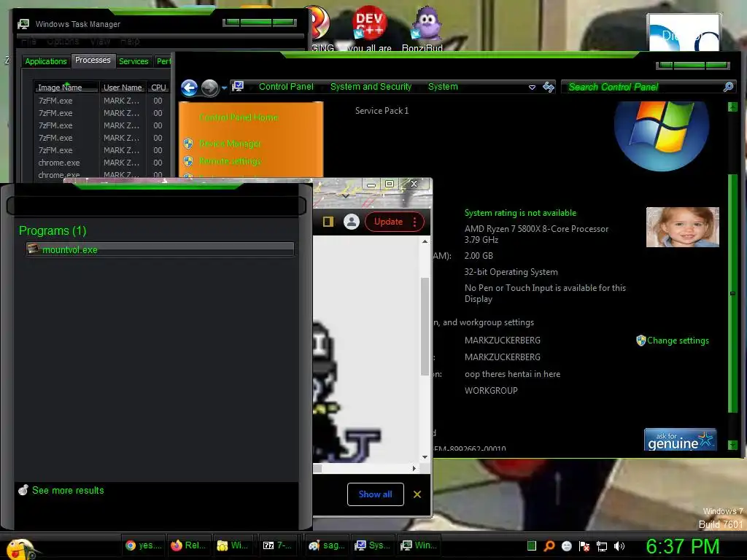Screen dimensions: 747x560
Task: Click the computer icon in the address bar
Action: (x=238, y=87)
